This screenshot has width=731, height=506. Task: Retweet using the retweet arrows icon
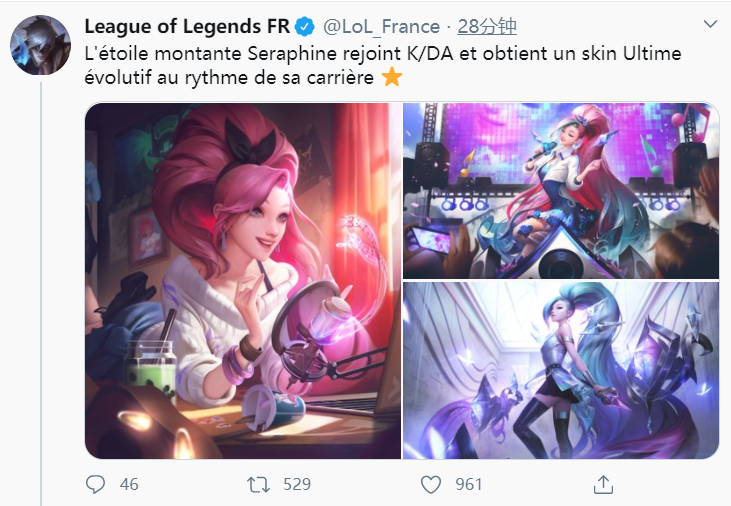tap(258, 485)
